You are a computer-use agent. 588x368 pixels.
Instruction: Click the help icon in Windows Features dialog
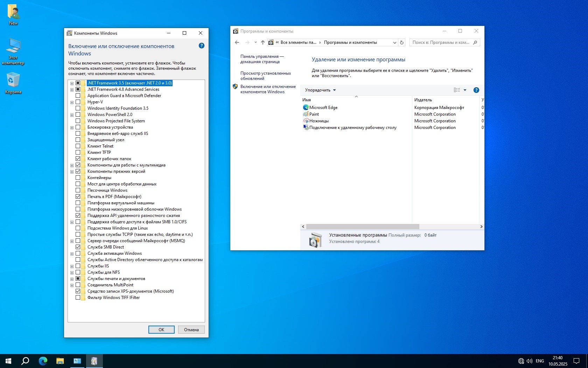[x=201, y=46]
